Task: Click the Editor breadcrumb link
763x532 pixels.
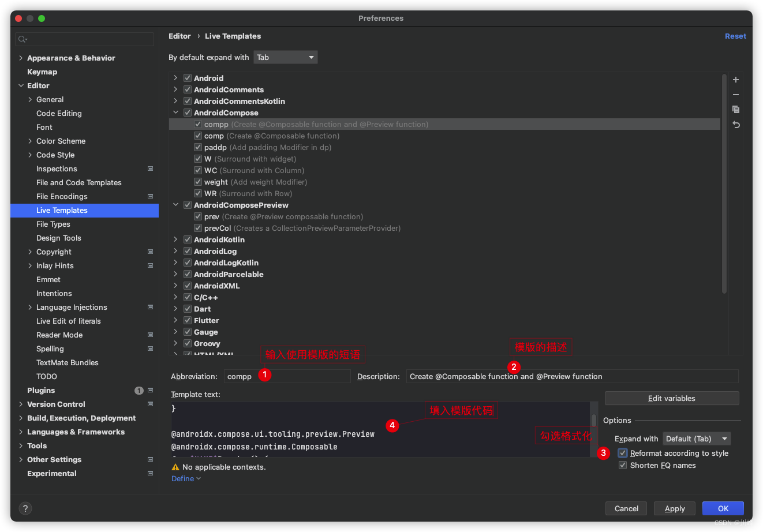Action: pyautogui.click(x=179, y=36)
